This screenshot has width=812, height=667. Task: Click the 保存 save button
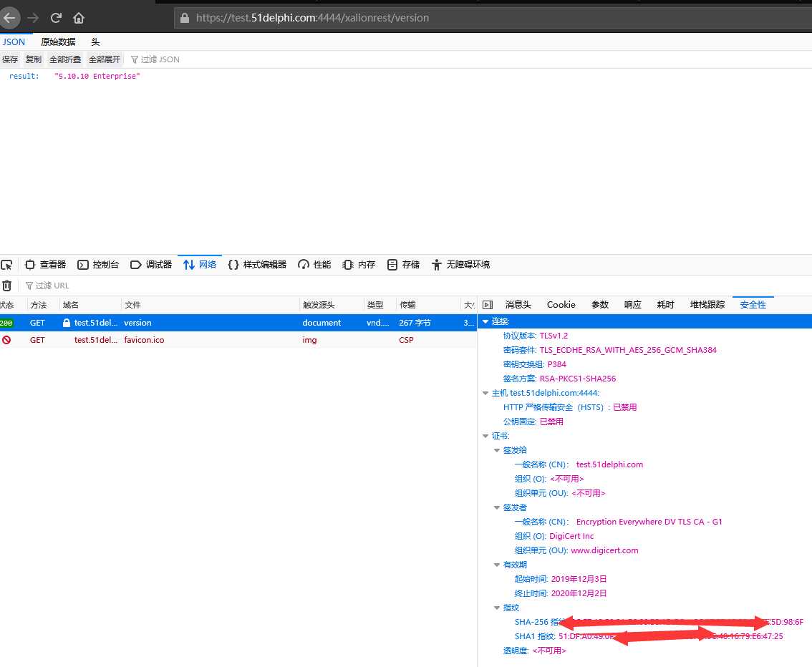[x=10, y=59]
